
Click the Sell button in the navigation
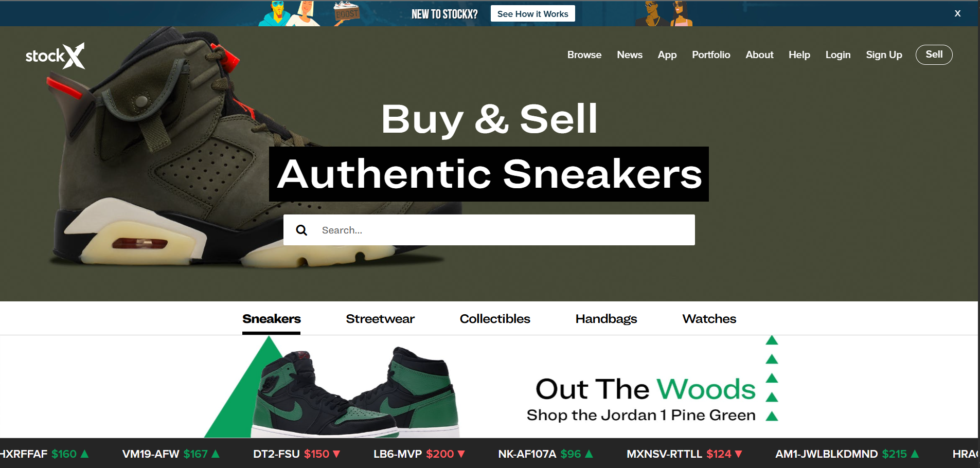(934, 55)
